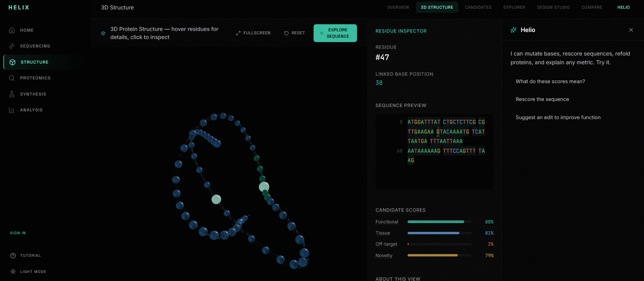Select the Structure cube icon
The image size is (644, 281).
coord(12,62)
